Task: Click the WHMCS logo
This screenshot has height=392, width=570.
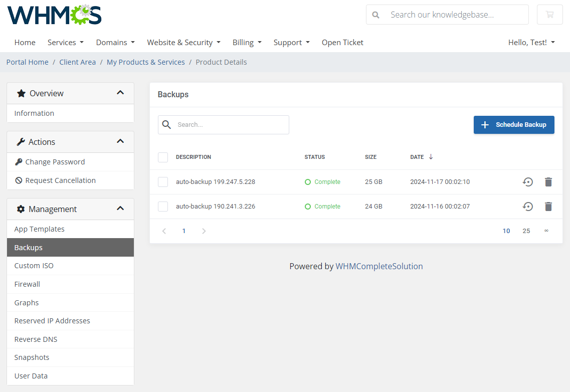Action: [55, 15]
